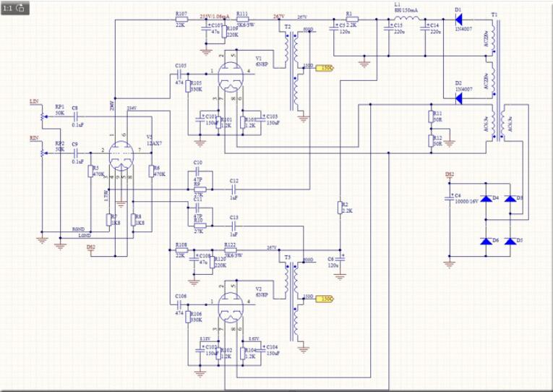The width and height of the screenshot is (553, 392).
Task: Select the yellow 150Ω port near transformer T3
Action: 325,299
